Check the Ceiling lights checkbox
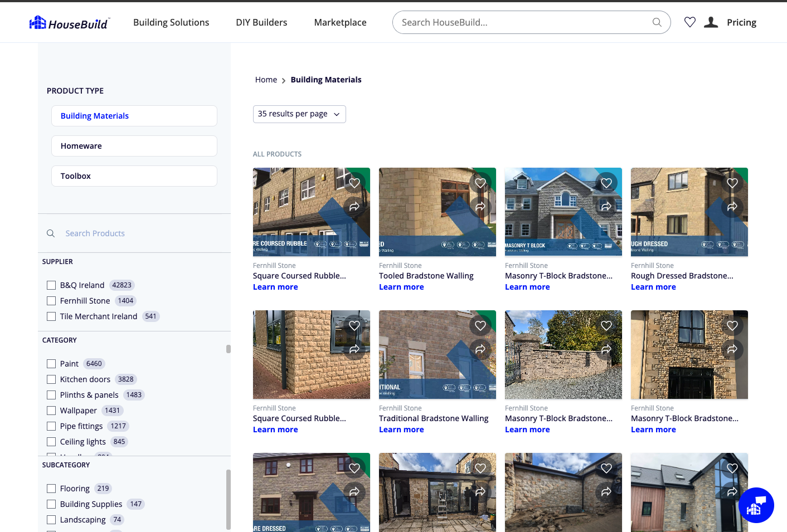Viewport: 787px width, 532px height. pos(51,442)
